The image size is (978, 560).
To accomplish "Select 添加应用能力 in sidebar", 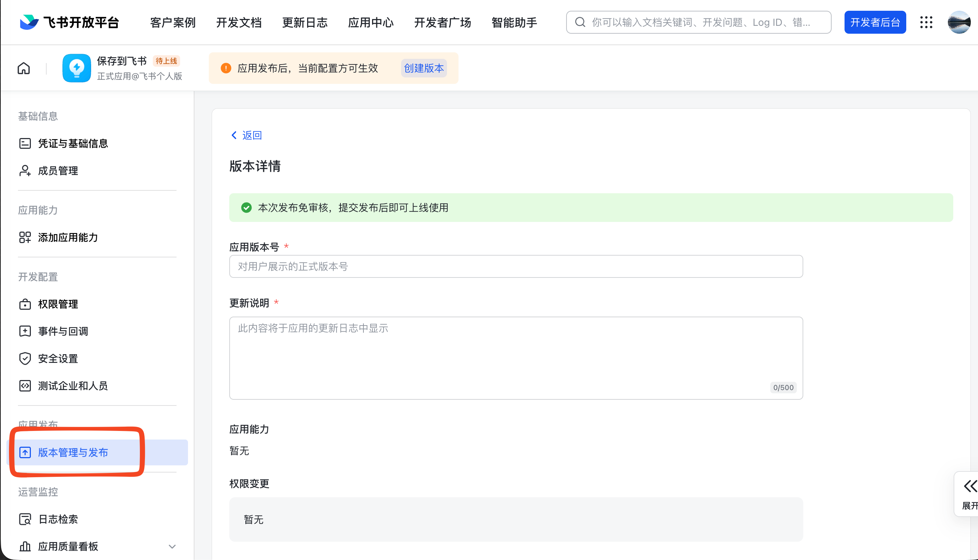I will (68, 237).
